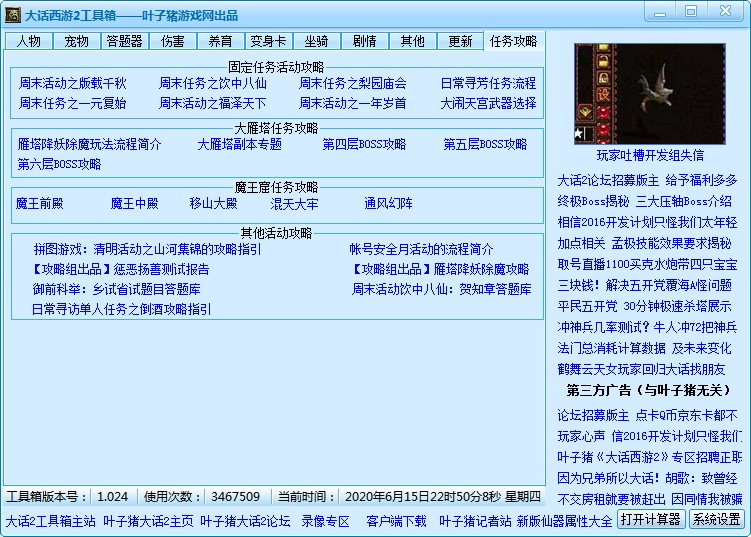Click the app icon in the title bar

(x=14, y=15)
